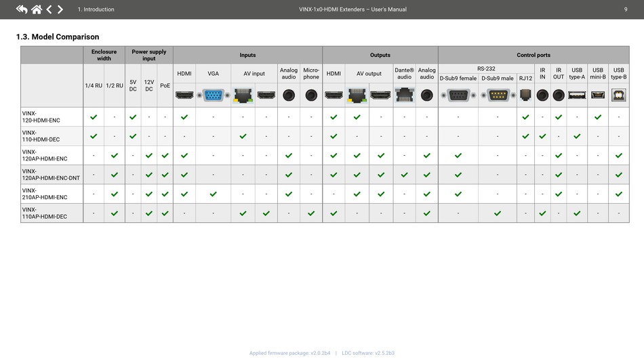Click the D-Sub9 male checkmark in VINX-110AP-HDMI-DEC row

[x=498, y=213]
